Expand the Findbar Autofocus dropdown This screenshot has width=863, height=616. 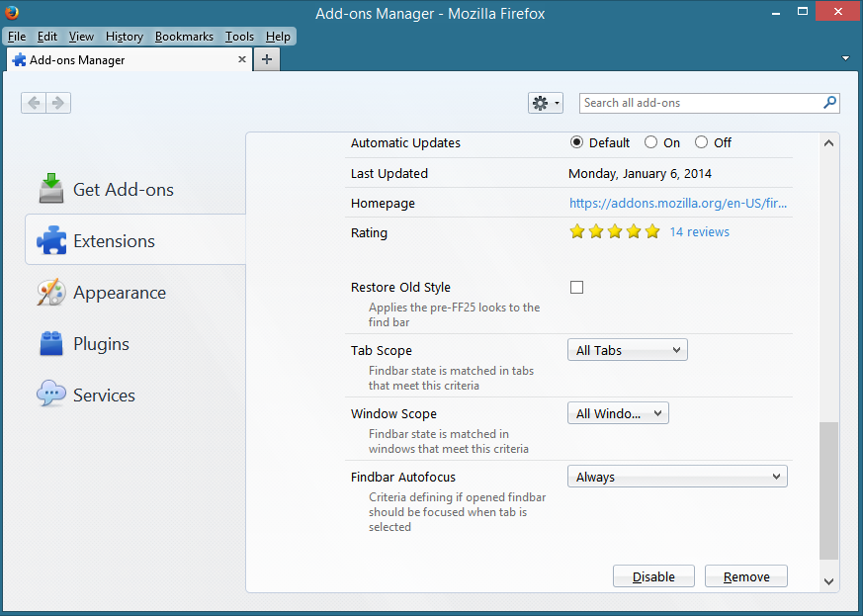[x=677, y=477]
